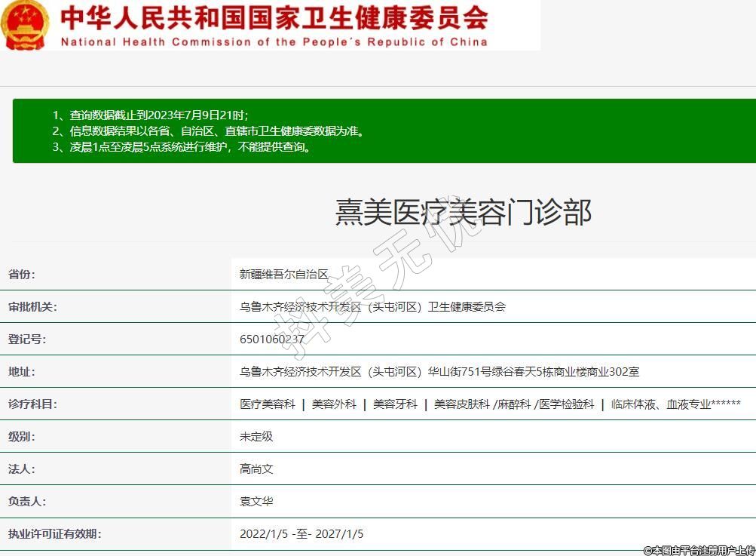Viewport: 756px width, 556px height.
Task: Click the license validity period dates
Action: pyautogui.click(x=301, y=534)
